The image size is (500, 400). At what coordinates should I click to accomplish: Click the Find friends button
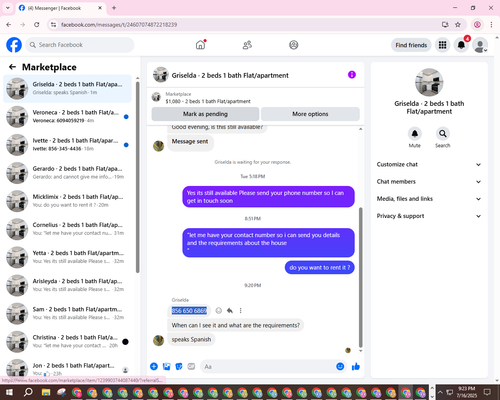[x=411, y=45]
